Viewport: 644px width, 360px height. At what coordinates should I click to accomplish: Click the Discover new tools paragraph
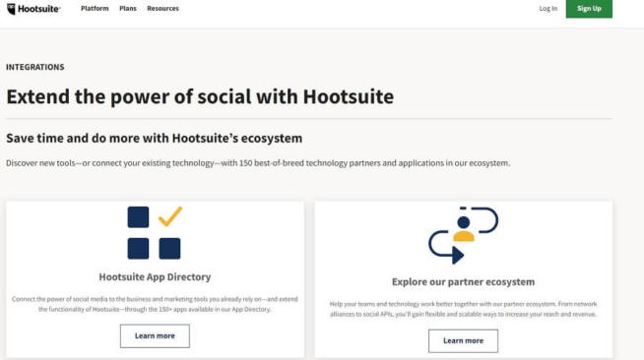[258, 163]
